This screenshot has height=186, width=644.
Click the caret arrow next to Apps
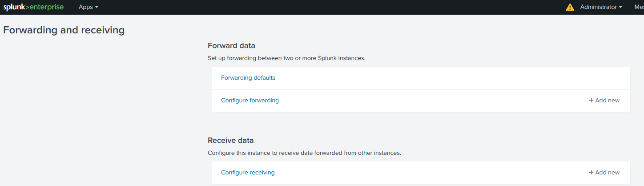click(97, 7)
